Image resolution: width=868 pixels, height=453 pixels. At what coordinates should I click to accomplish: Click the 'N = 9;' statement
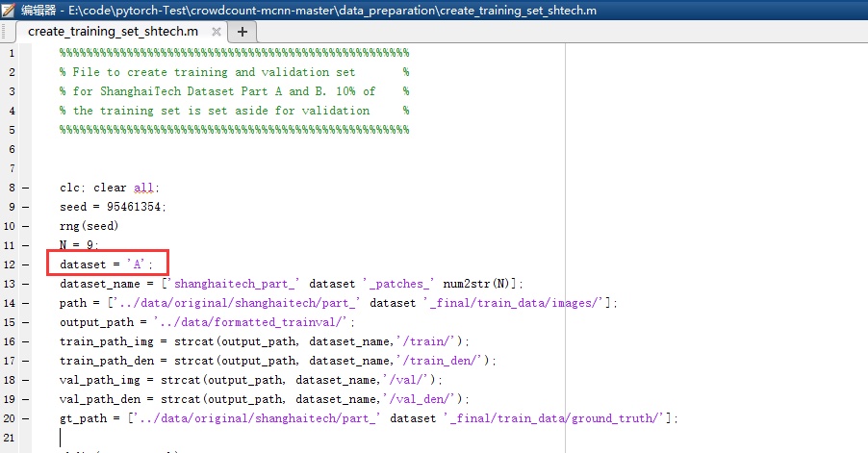(x=79, y=245)
